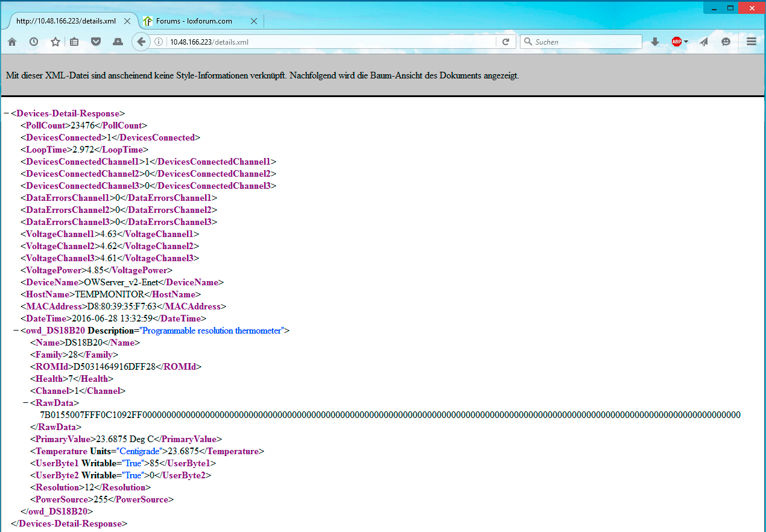Switch to the Forums - loxforum.com tab

(x=194, y=21)
